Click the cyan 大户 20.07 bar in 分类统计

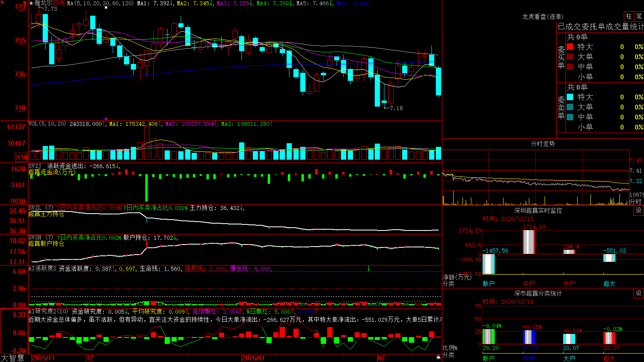point(569,339)
